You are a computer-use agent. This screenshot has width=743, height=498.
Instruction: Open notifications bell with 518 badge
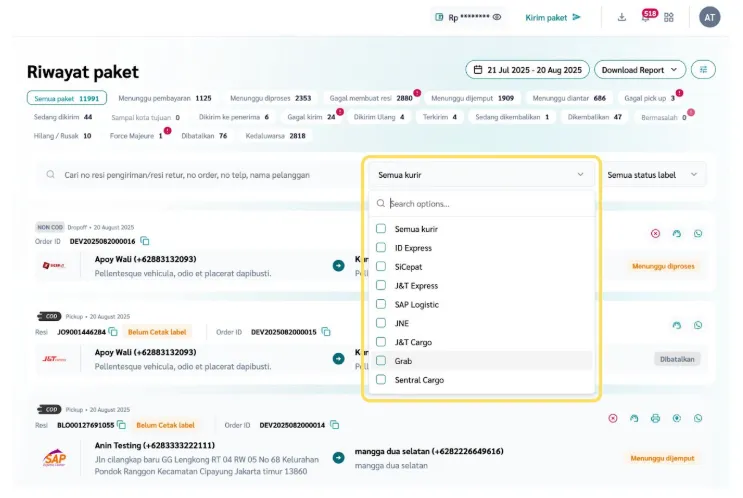point(646,17)
